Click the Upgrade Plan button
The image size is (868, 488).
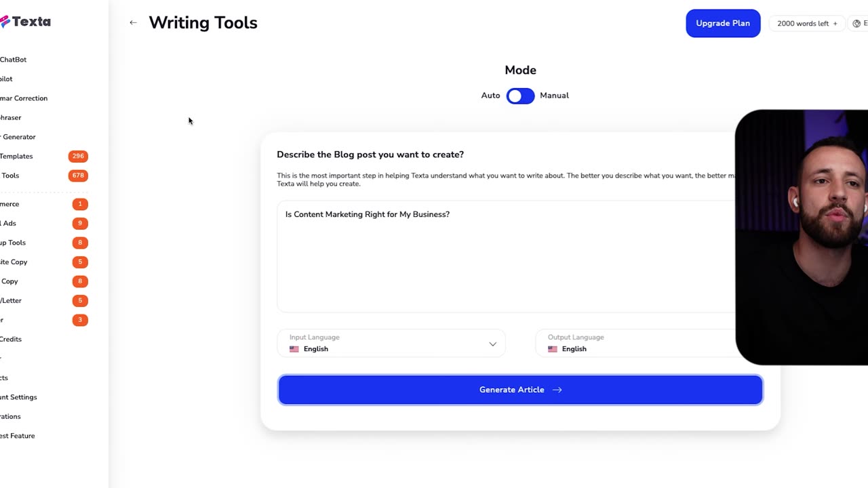[723, 24]
